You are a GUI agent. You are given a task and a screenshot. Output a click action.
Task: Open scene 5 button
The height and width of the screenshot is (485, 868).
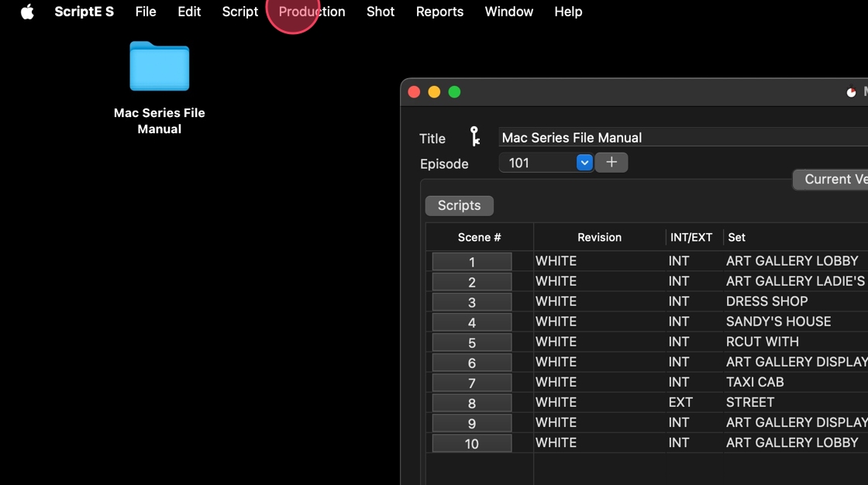pos(472,342)
